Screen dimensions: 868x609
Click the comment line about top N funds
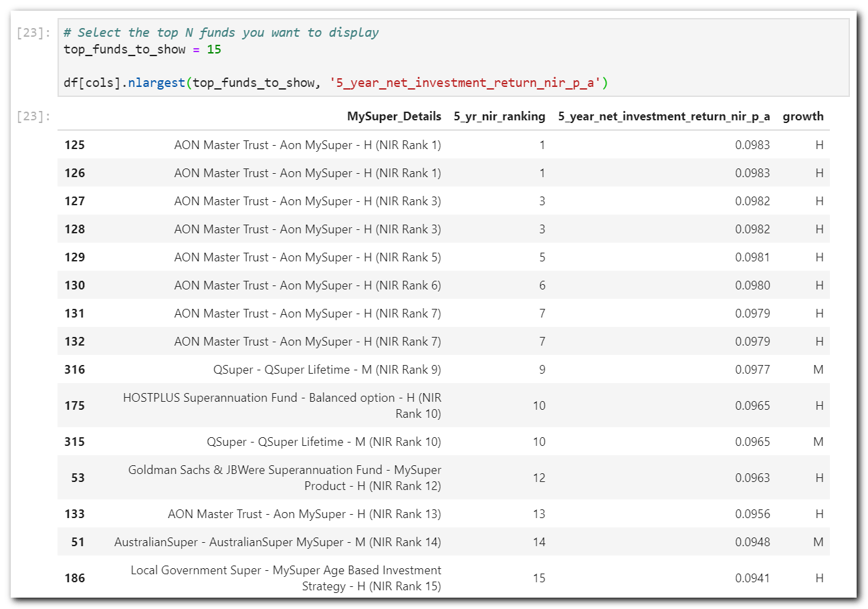(221, 33)
